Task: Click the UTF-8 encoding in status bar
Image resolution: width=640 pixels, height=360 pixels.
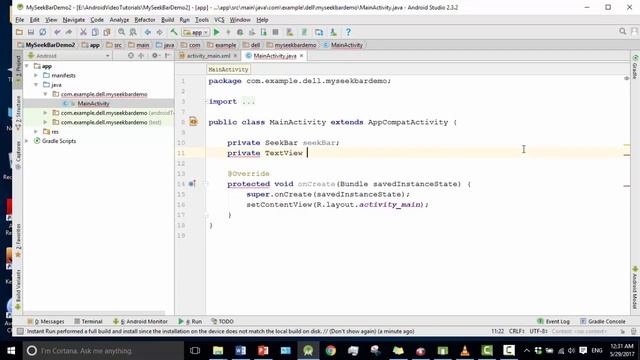Action: (538, 331)
